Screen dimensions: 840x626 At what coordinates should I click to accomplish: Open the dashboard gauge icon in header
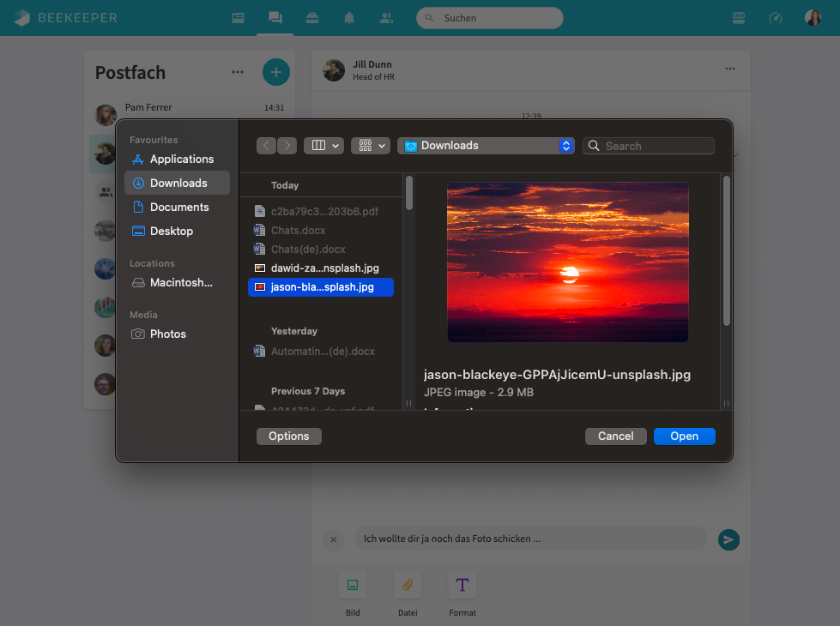pos(776,18)
